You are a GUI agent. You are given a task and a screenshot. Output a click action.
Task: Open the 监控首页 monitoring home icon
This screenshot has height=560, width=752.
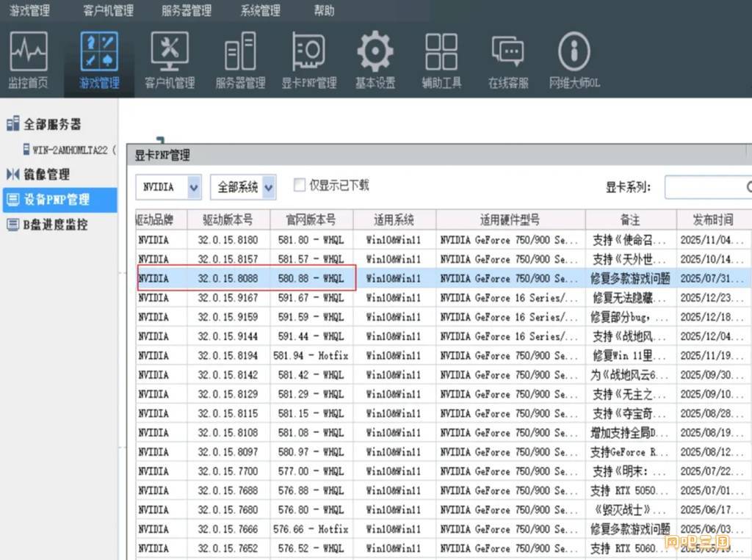(29, 60)
